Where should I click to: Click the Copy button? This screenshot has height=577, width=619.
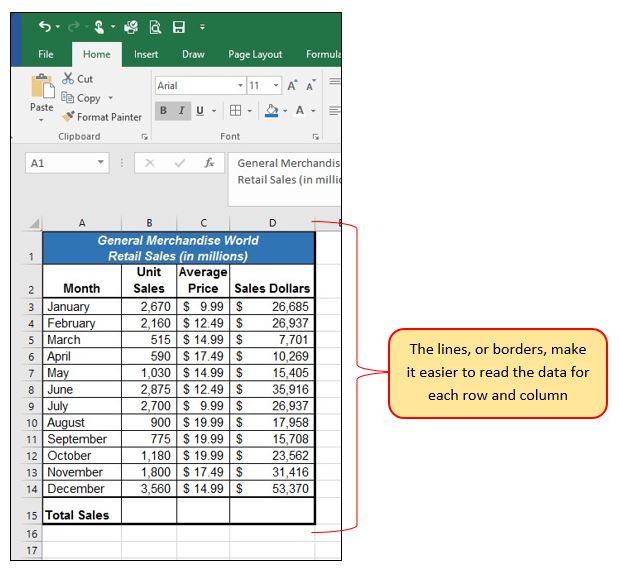tap(81, 98)
